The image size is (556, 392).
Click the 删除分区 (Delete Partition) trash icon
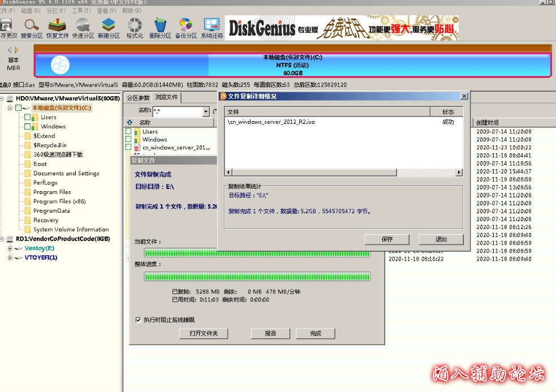[x=160, y=28]
